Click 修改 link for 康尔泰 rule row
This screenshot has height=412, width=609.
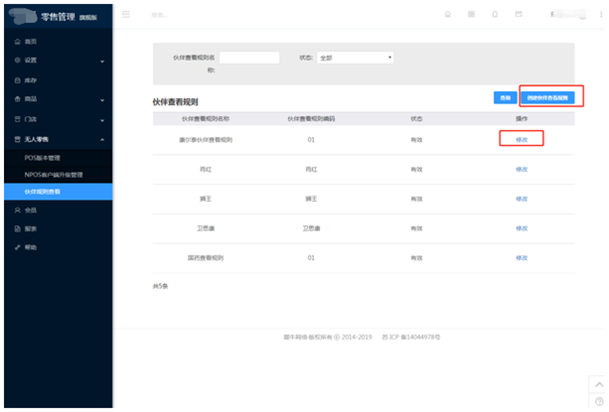point(521,140)
